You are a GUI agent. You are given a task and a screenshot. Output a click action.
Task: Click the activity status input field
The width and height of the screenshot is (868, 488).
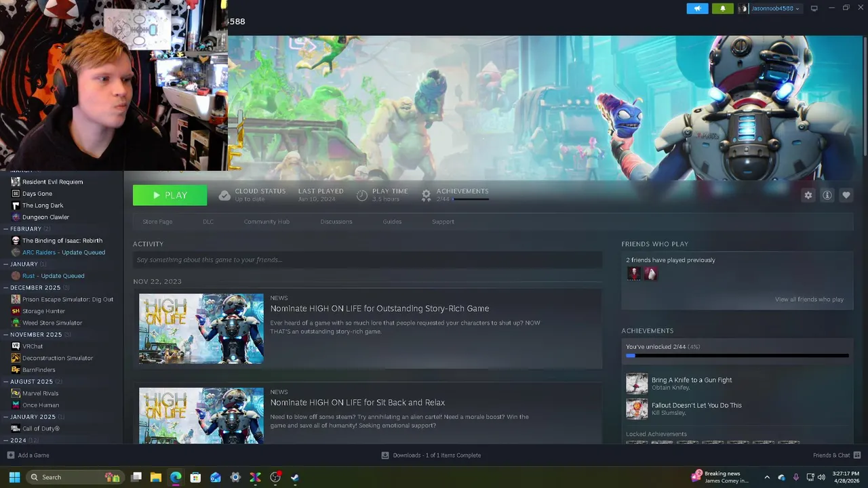[368, 260]
